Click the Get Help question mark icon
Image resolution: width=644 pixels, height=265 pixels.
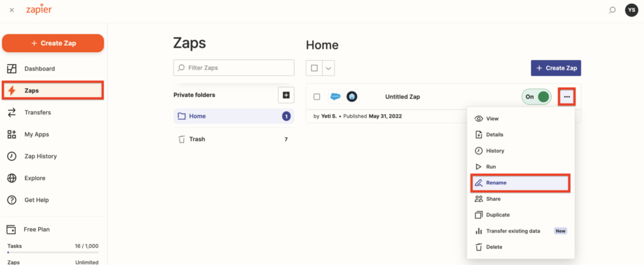click(x=12, y=200)
